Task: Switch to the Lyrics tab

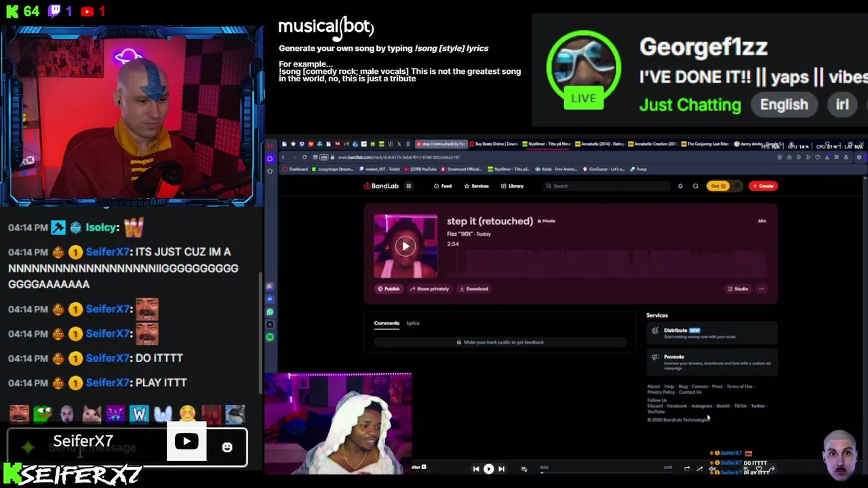Action: click(x=413, y=323)
